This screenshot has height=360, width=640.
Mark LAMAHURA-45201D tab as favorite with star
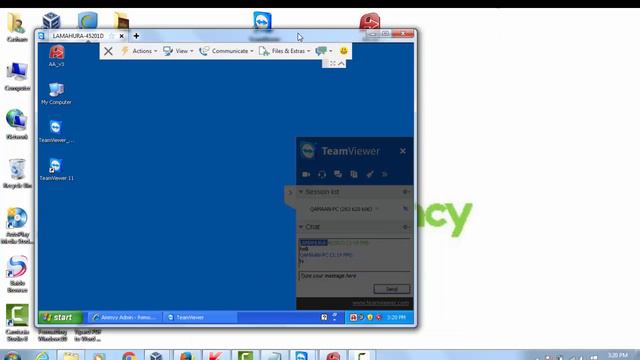point(112,36)
